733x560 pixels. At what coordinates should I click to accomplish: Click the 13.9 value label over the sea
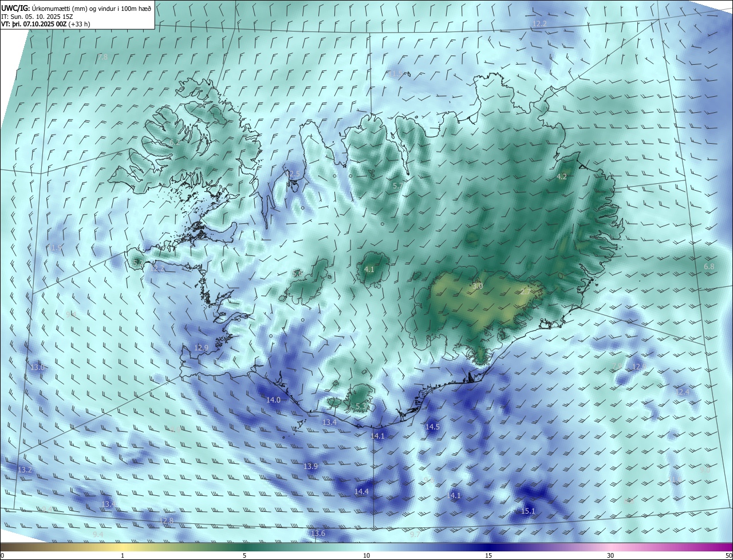click(310, 467)
